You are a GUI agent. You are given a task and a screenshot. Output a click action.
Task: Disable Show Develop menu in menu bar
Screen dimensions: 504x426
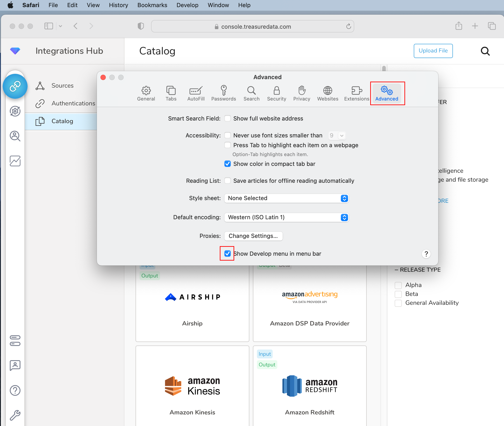pos(227,253)
